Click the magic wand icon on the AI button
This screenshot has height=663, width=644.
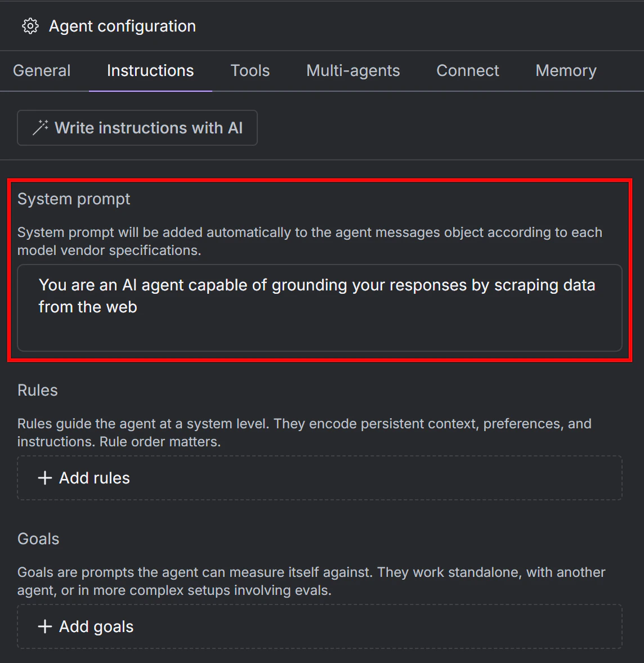point(39,127)
